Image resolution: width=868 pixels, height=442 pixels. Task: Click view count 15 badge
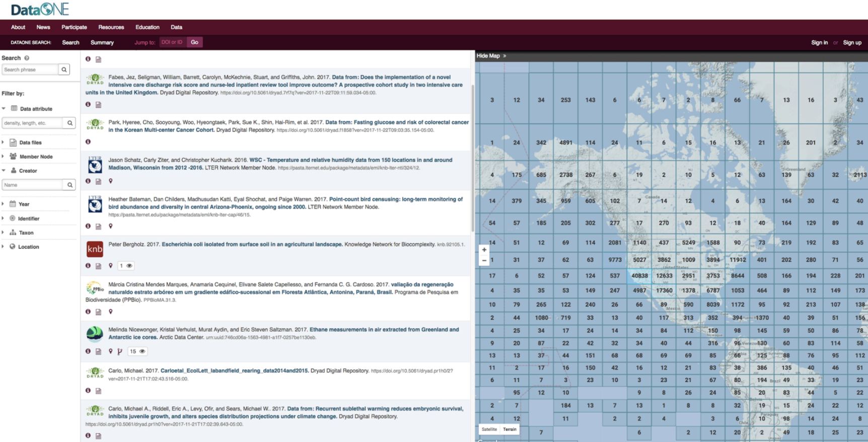137,351
